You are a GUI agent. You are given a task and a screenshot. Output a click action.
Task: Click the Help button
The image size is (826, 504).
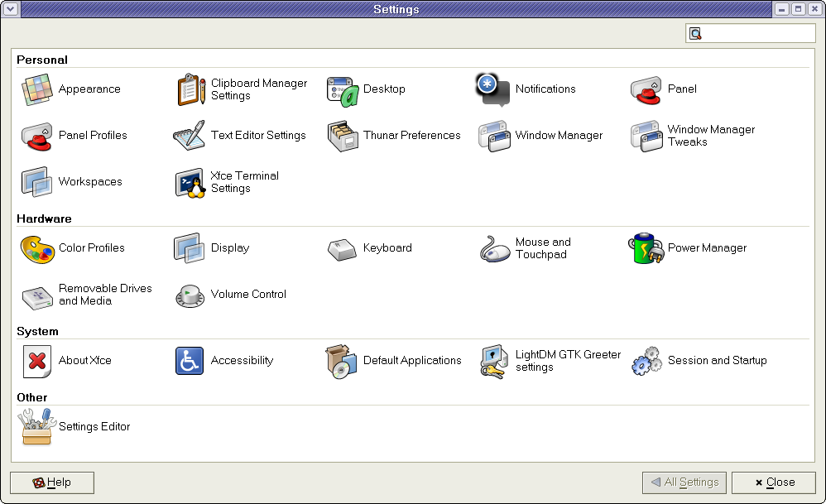(x=52, y=482)
